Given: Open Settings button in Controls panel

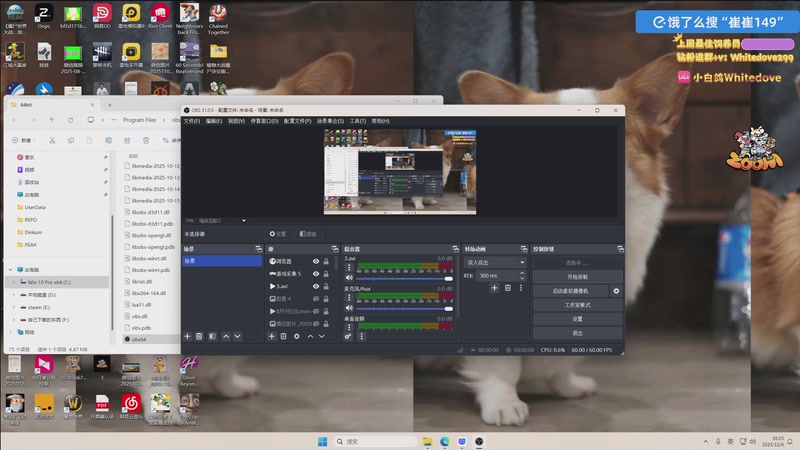Looking at the screenshot, I should click(577, 319).
